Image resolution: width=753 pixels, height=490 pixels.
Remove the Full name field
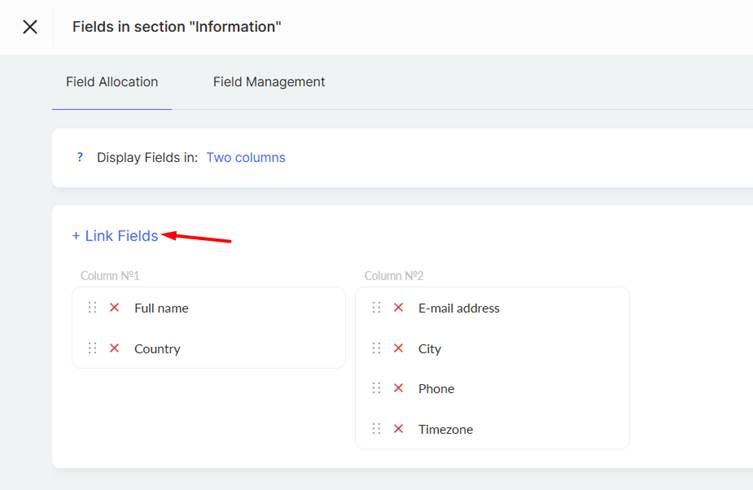[x=114, y=307]
